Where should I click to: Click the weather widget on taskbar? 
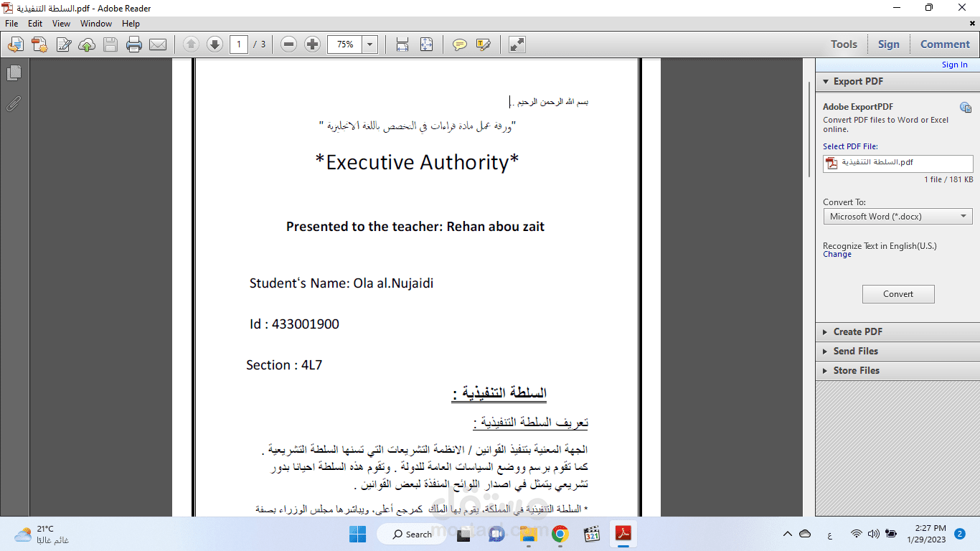[x=42, y=534]
